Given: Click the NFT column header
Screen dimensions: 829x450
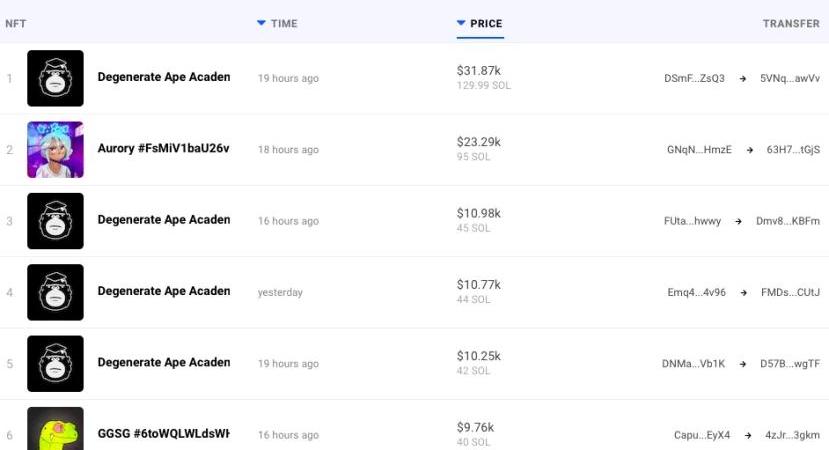Looking at the screenshot, I should point(16,24).
